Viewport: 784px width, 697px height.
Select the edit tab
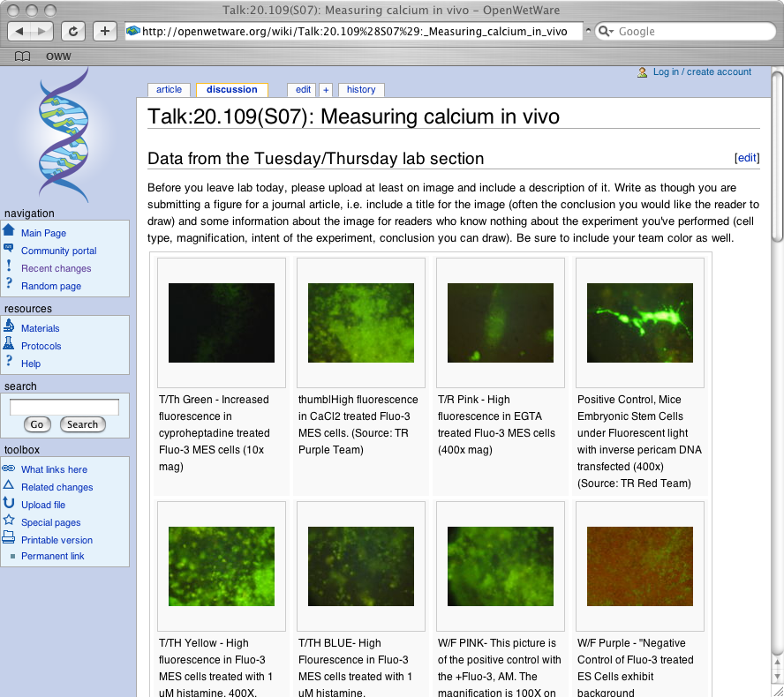point(303,90)
